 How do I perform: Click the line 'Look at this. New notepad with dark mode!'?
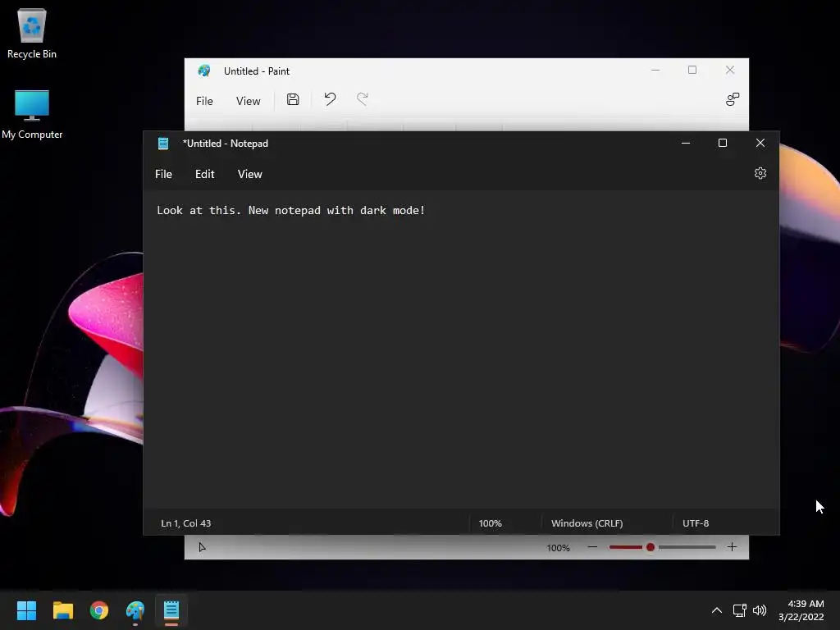291,211
